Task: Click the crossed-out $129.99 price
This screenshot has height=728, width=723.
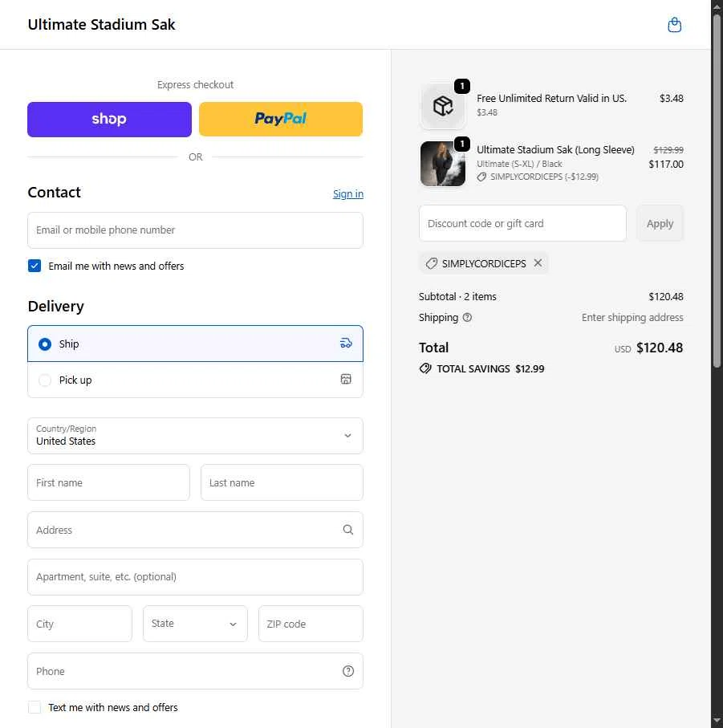Action: 668,150
